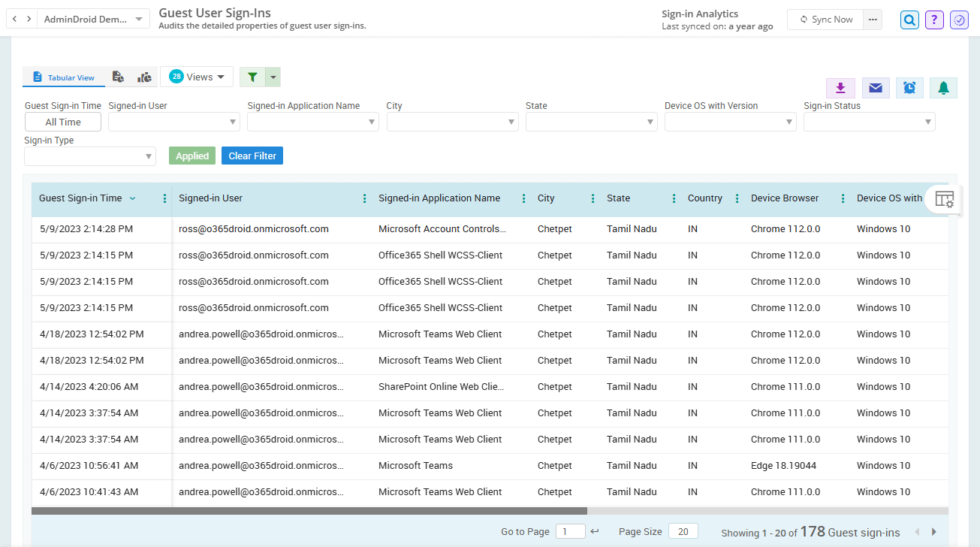Expand the 28 Views dropdown

coord(197,77)
